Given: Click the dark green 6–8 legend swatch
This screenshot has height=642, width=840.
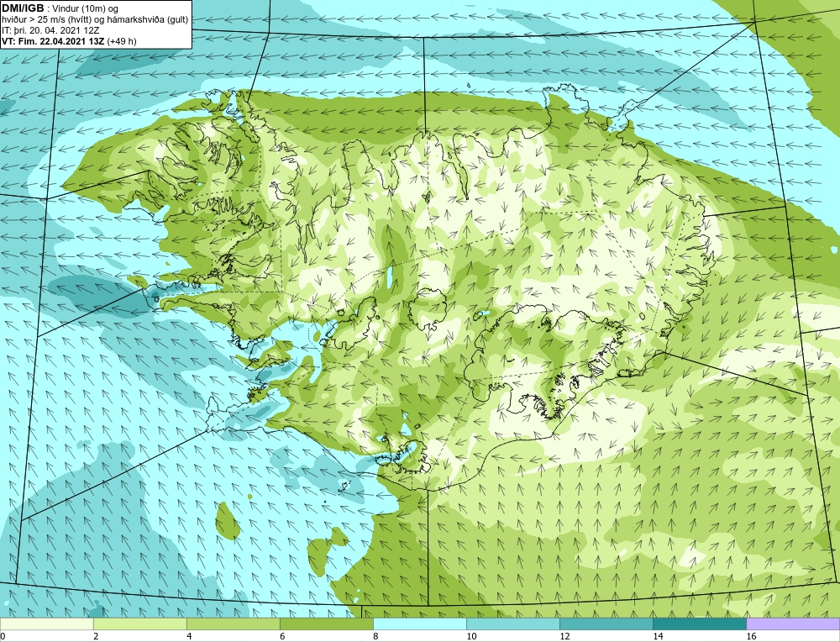Looking at the screenshot, I should click(326, 624).
